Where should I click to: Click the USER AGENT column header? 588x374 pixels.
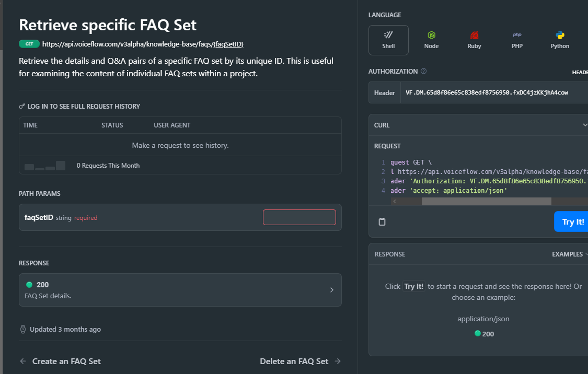[172, 125]
